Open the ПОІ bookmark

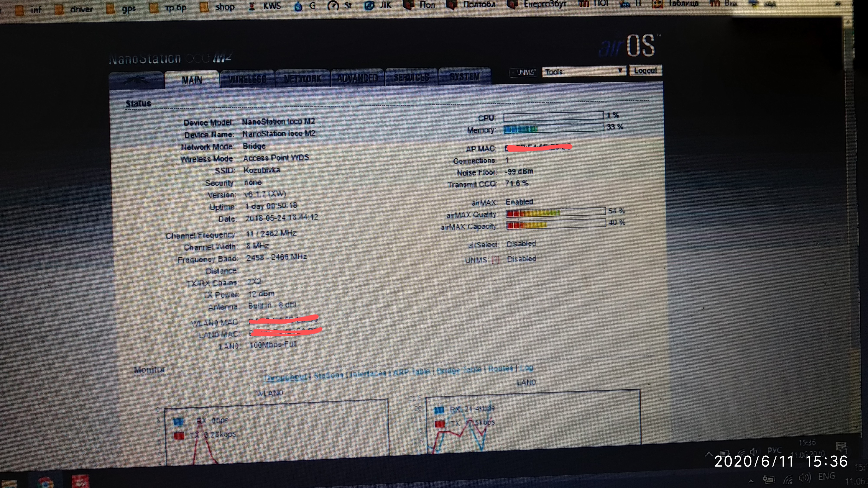[x=593, y=4]
